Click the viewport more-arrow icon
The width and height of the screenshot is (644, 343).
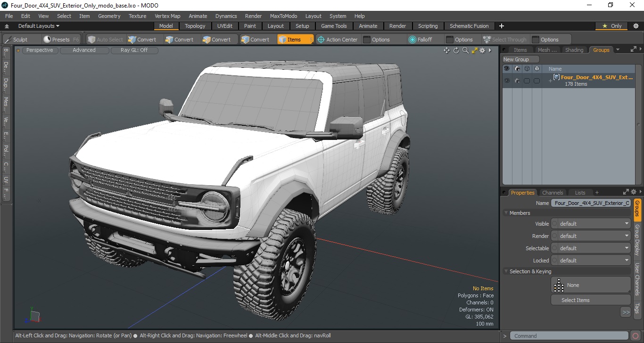(x=490, y=50)
